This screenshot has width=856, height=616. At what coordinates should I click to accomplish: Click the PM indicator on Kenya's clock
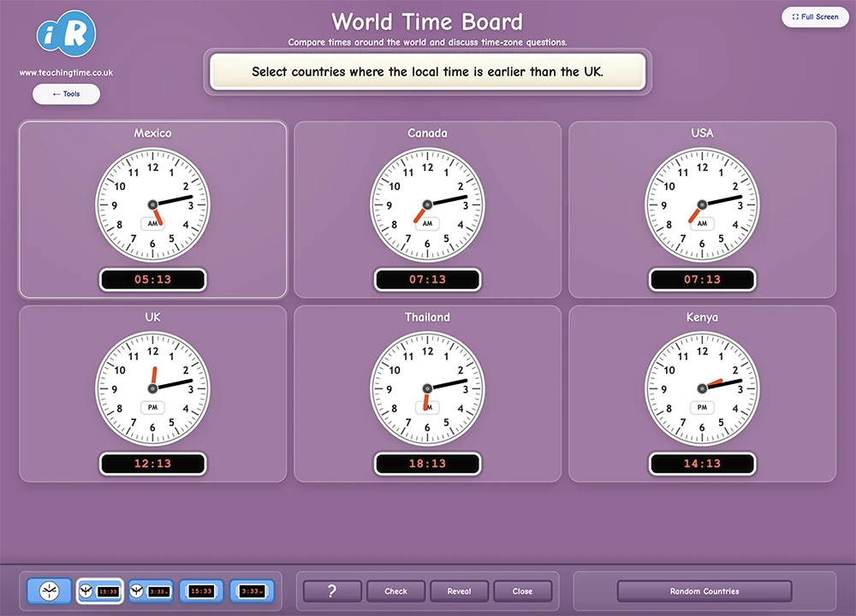(x=702, y=407)
